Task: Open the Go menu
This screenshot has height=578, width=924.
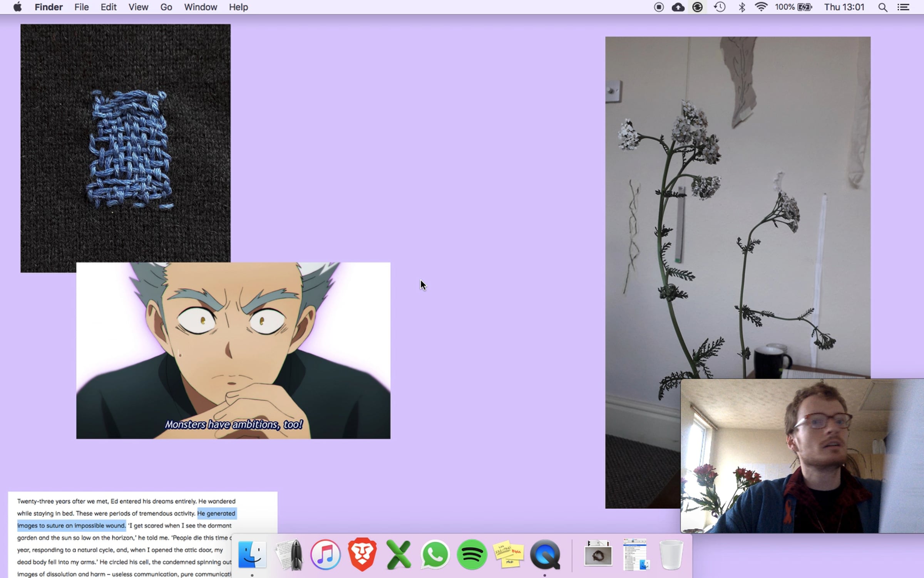Action: (166, 7)
